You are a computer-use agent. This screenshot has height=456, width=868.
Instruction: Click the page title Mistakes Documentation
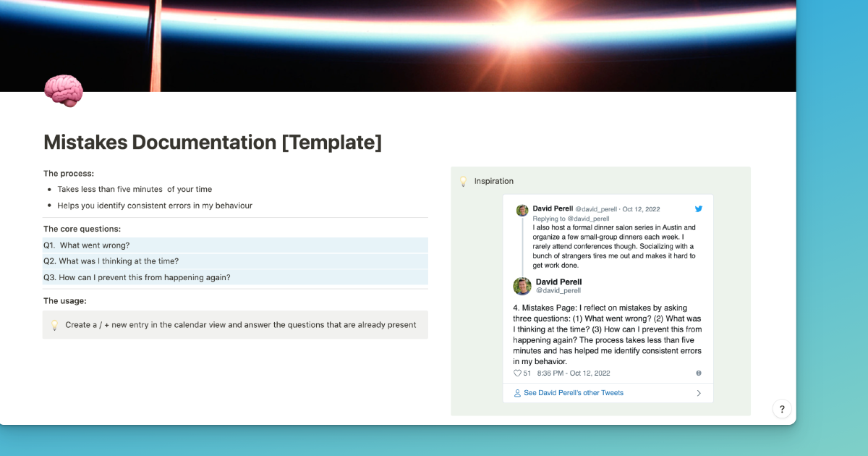pos(213,143)
